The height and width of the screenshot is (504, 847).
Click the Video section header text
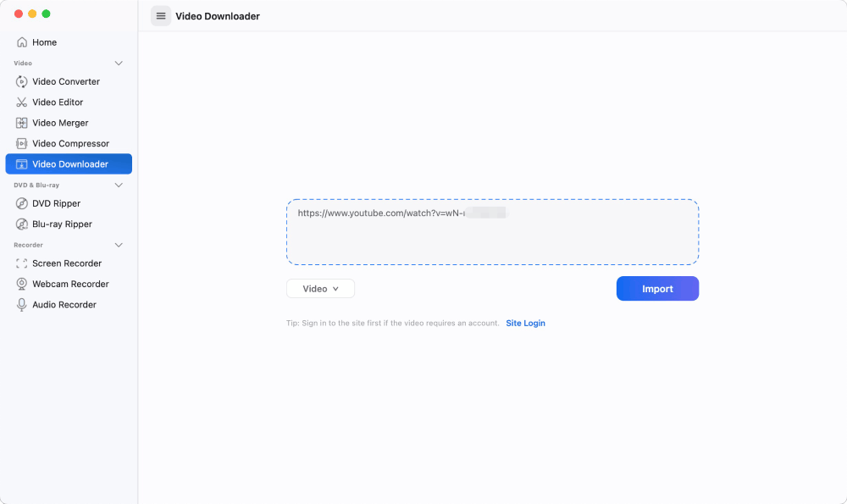23,64
